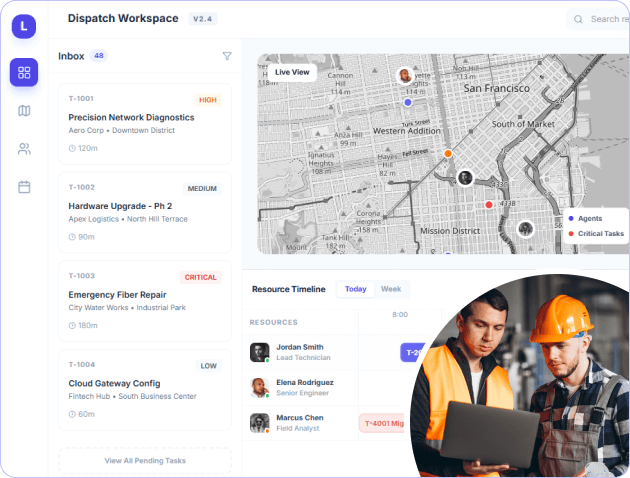Click the blue agent dot on map
Screen dimensions: 630x478
point(408,102)
